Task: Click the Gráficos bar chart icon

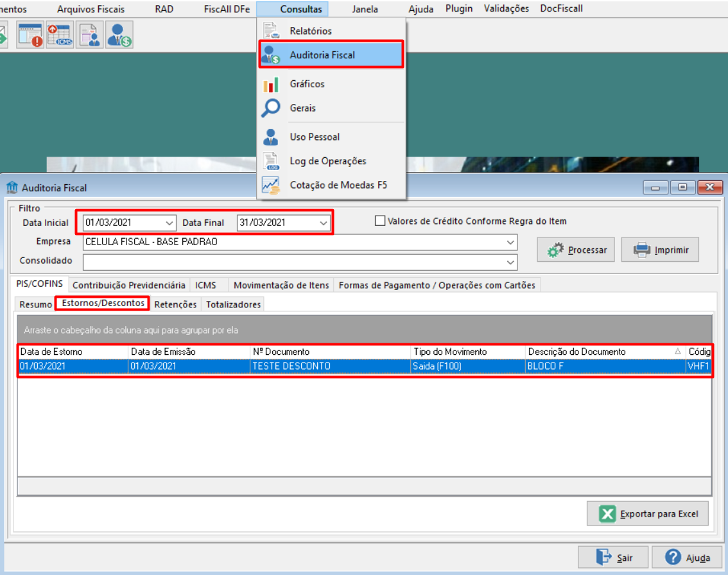Action: click(271, 84)
